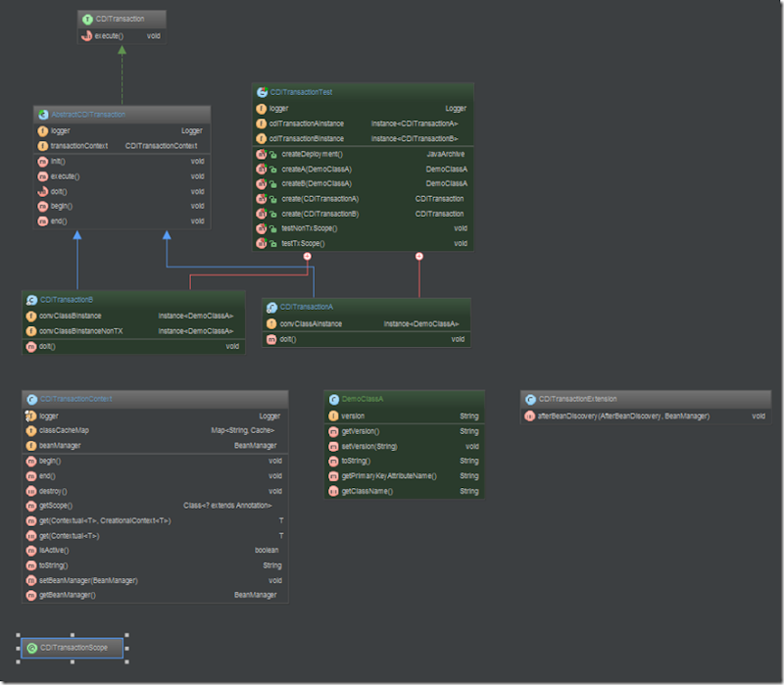This screenshot has height=685, width=784.
Task: Click the method icon beside destroy()
Action: (31, 491)
